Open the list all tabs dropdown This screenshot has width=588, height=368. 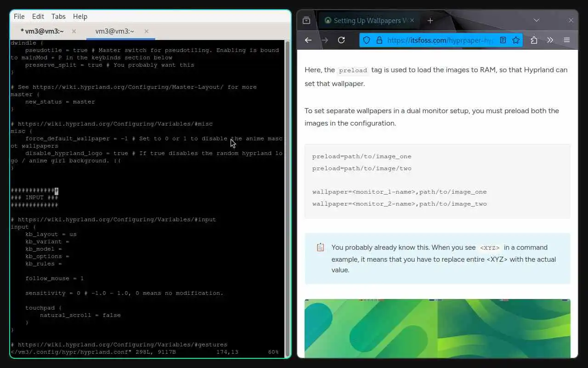tap(536, 20)
